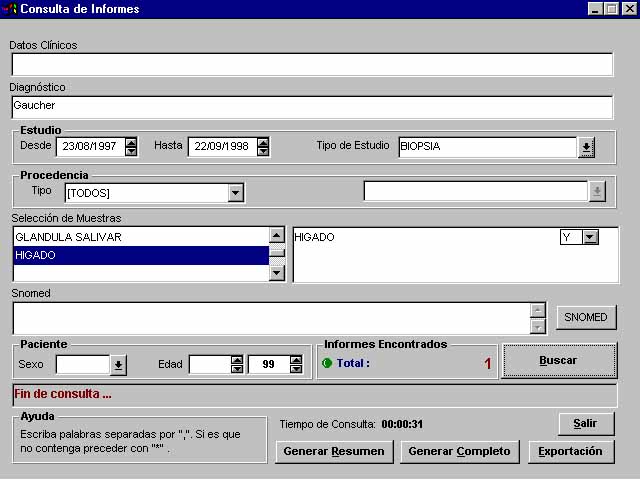
Task: Click Generar Completo button
Action: click(x=459, y=451)
